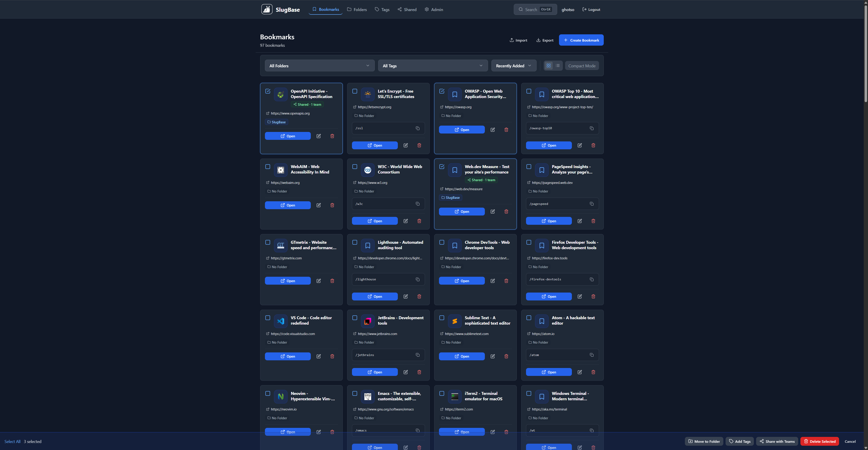This screenshot has height=450, width=868.
Task: Delete the WebAIM bookmark using trash icon
Action: (x=332, y=205)
